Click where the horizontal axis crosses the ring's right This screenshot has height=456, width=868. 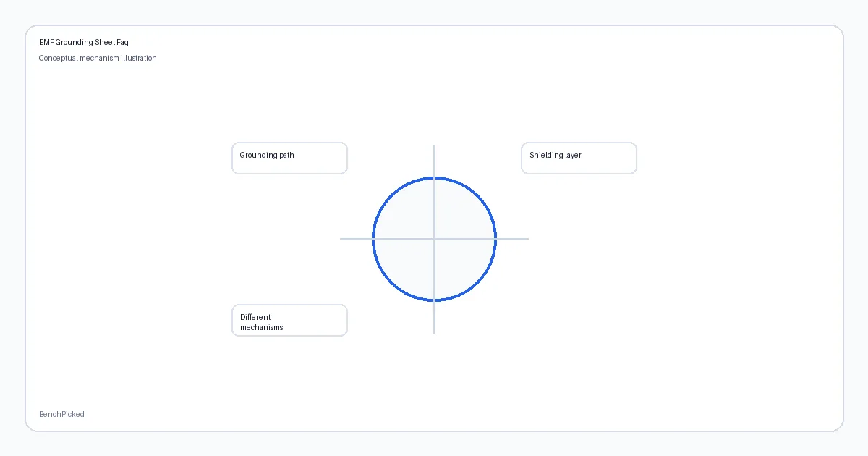pos(495,239)
